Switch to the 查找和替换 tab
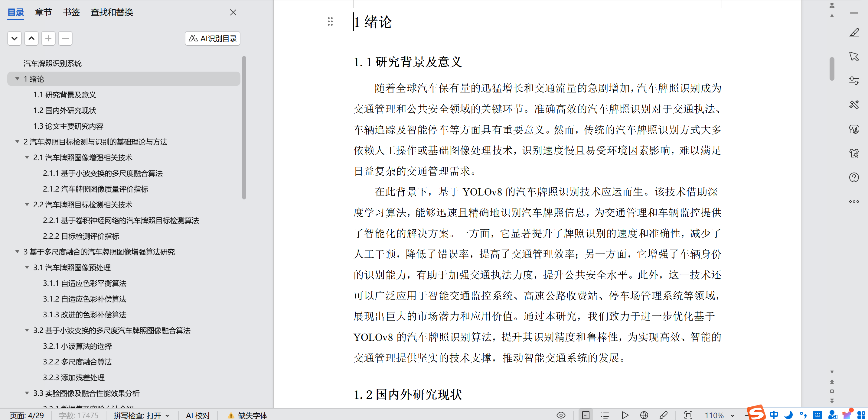The image size is (868, 420). click(x=112, y=12)
